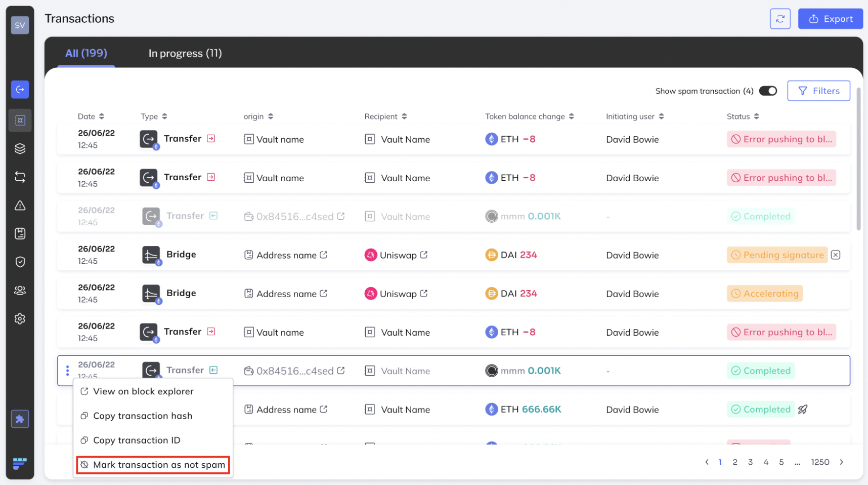Open the three-dot menu on selected row
The width and height of the screenshot is (868, 485).
(x=67, y=371)
